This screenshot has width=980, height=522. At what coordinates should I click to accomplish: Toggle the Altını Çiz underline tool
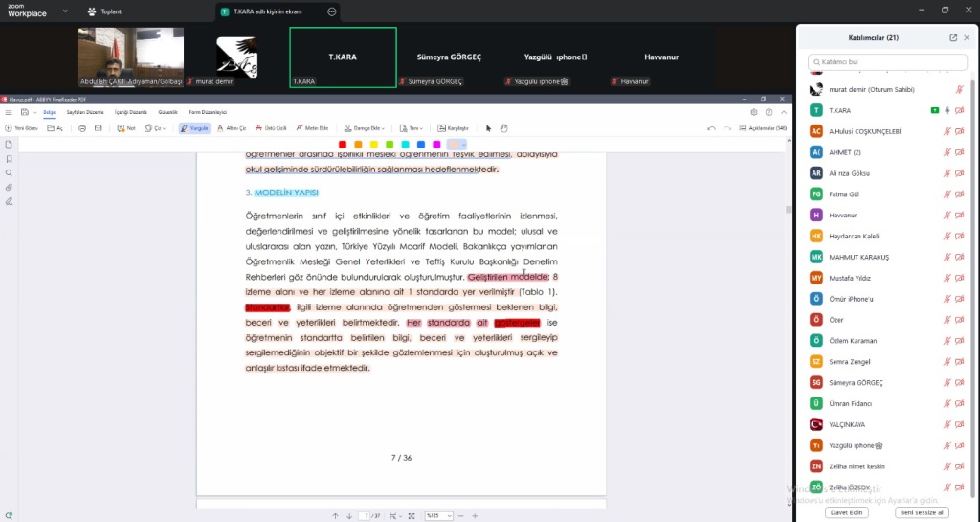point(232,127)
